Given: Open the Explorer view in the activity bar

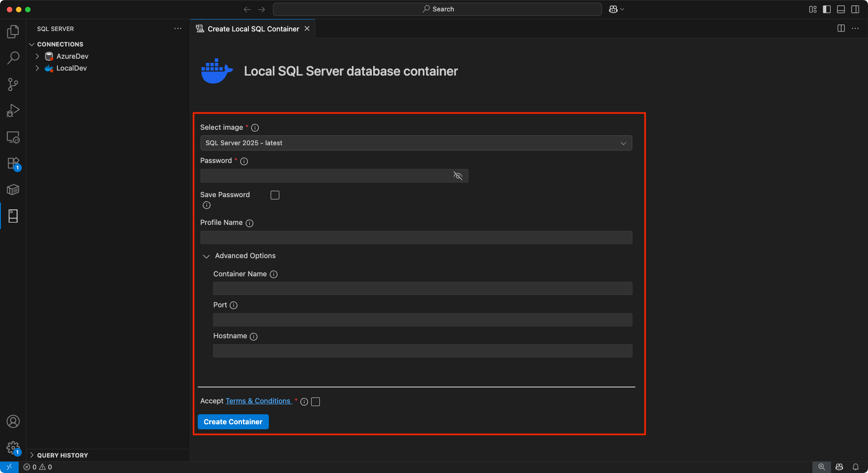Looking at the screenshot, I should (x=13, y=31).
